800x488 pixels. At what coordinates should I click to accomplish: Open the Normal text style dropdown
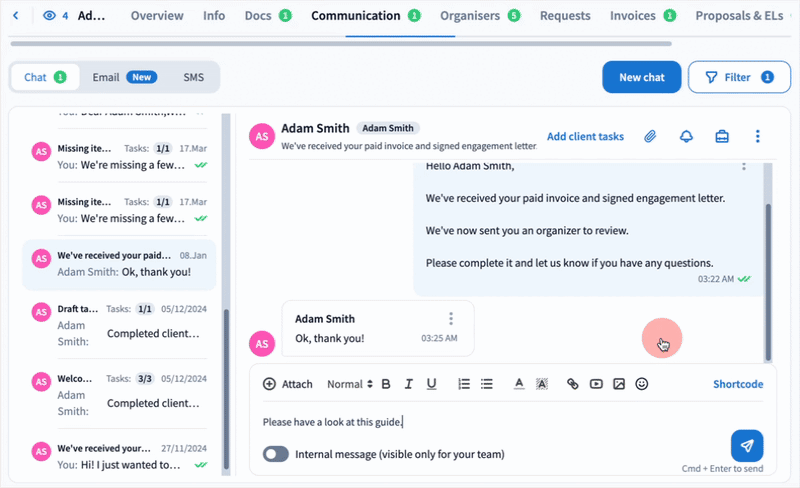click(349, 384)
